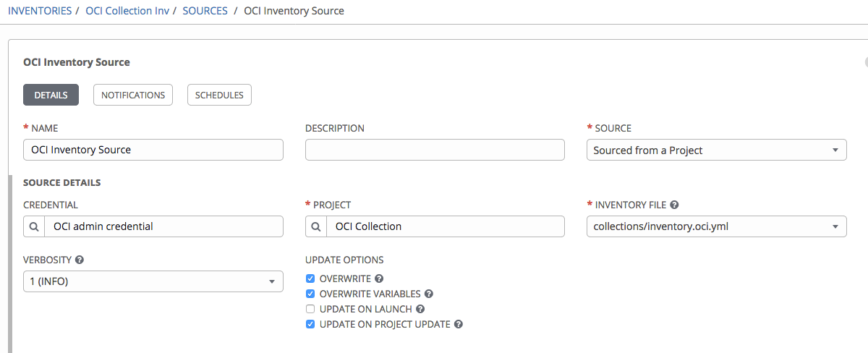Switch to the Schedules tab
The image size is (868, 353).
[219, 95]
